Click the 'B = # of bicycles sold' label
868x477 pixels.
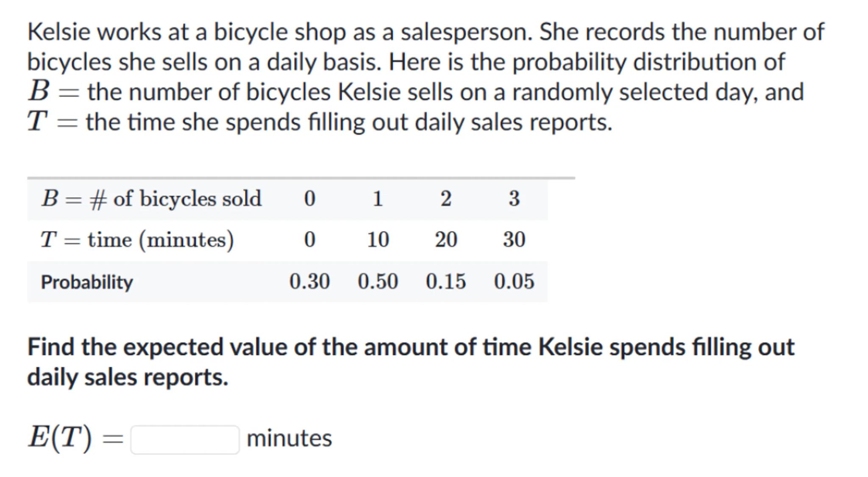click(151, 199)
